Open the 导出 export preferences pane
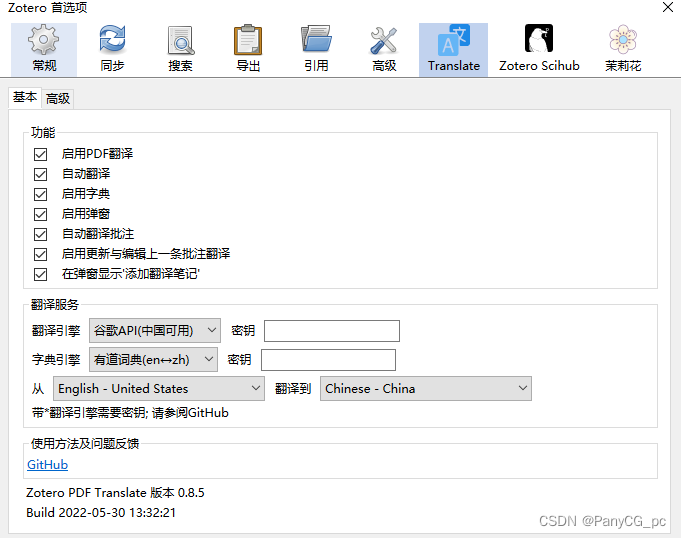 click(x=248, y=50)
